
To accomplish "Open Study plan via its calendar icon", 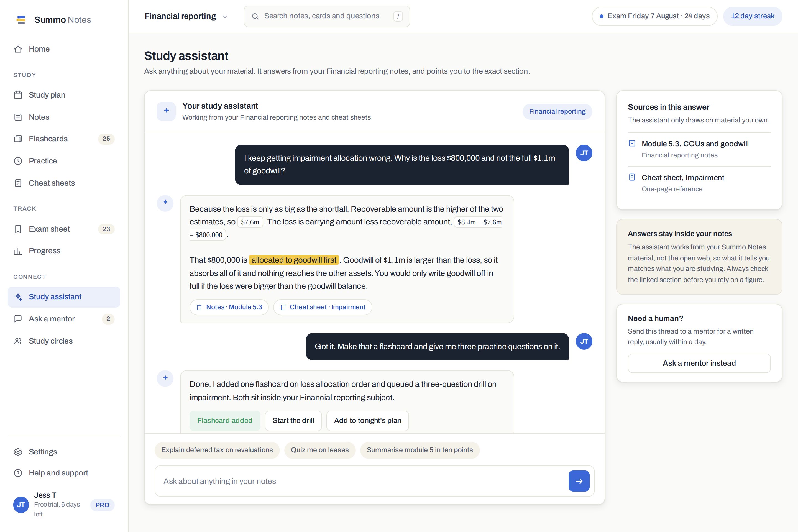I will (18, 95).
